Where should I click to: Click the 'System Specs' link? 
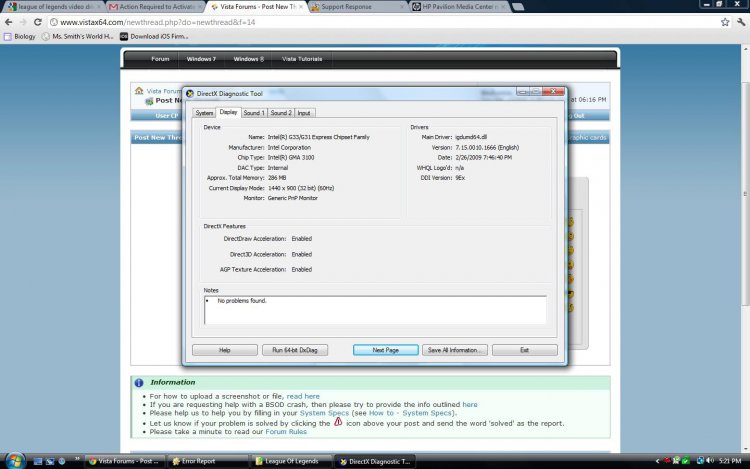coord(324,413)
